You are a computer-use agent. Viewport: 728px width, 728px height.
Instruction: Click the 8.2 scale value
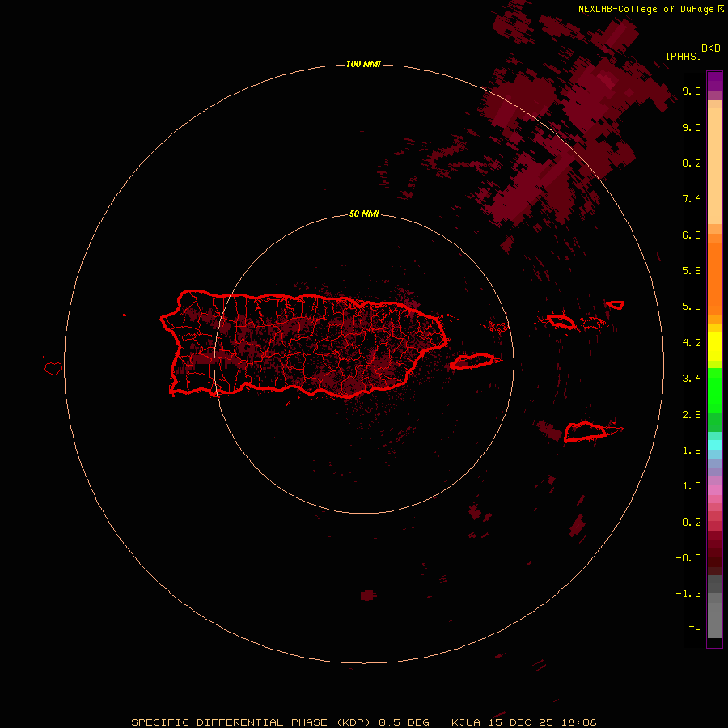coord(692,163)
